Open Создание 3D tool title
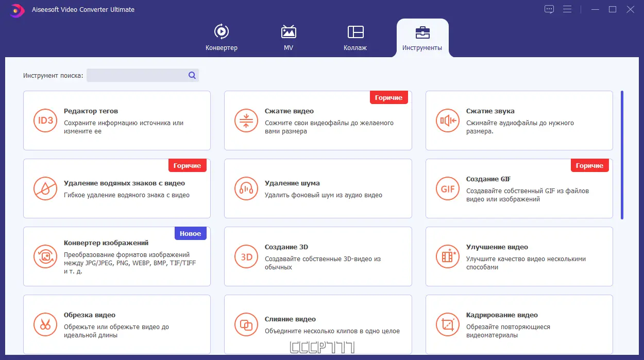 [286, 247]
